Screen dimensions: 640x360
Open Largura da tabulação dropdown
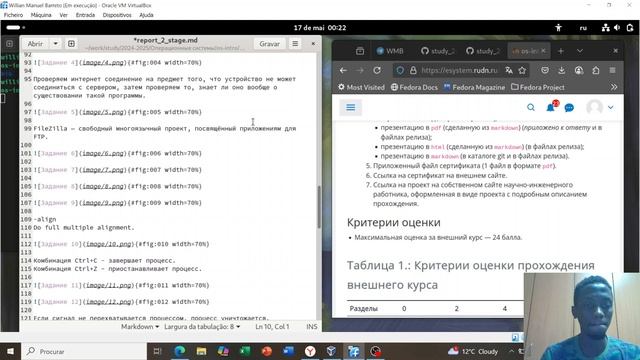pyautogui.click(x=202, y=327)
